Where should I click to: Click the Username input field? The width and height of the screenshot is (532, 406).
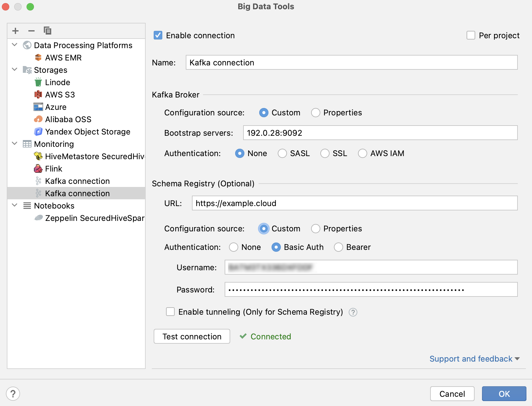[x=371, y=267]
